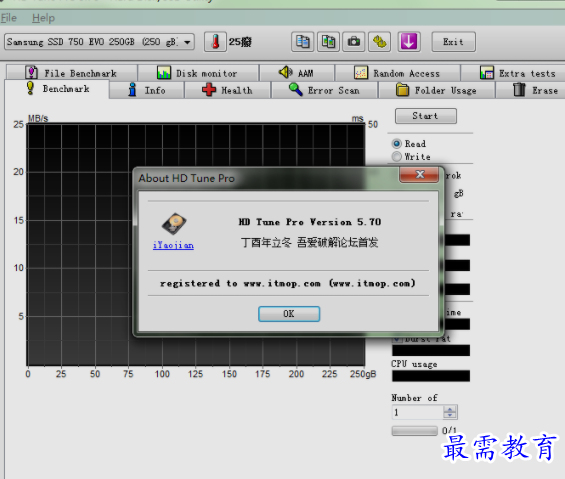Click the Number of passes spinner arrows

pos(450,412)
